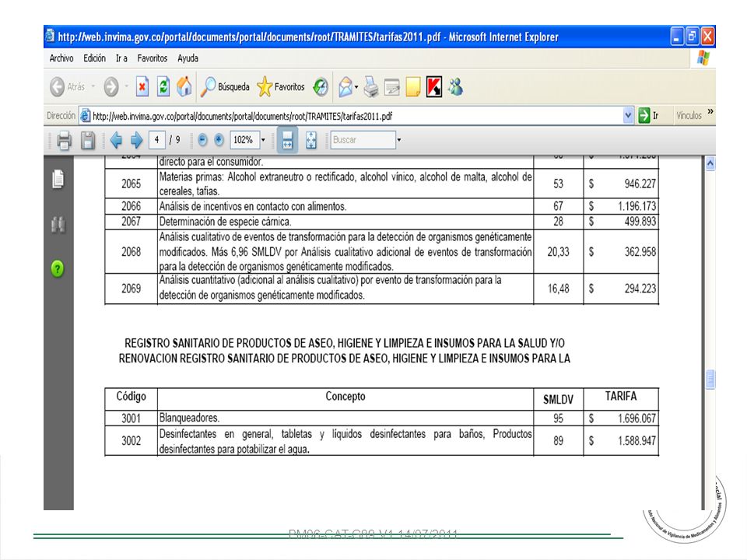This screenshot has height=560, width=747.
Task: Open the Messenger people icon
Action: point(455,86)
